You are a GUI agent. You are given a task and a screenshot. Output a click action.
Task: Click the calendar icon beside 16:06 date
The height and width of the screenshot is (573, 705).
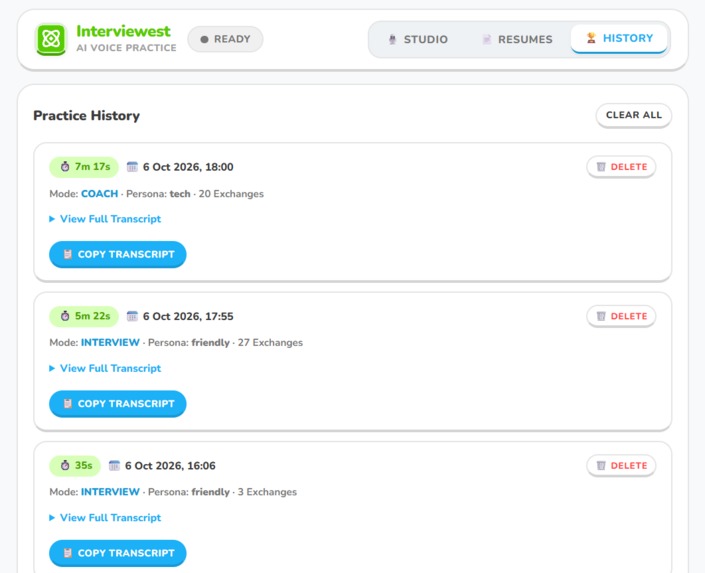(114, 466)
